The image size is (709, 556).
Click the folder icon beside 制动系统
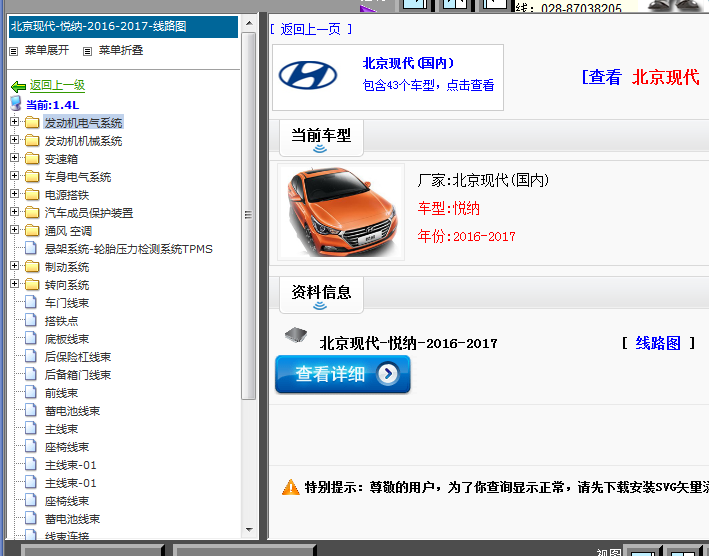click(x=32, y=266)
